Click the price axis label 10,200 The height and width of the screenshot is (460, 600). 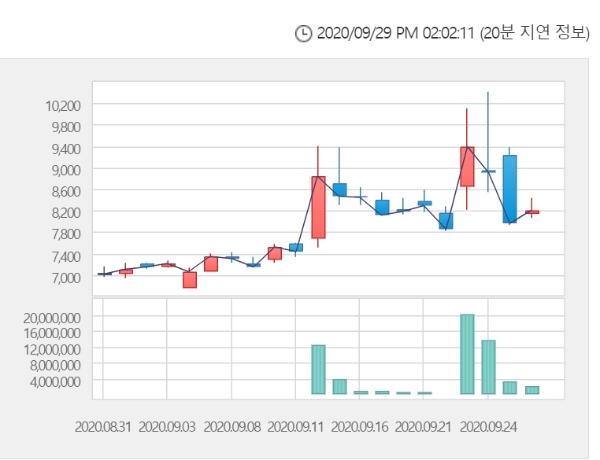pos(63,106)
